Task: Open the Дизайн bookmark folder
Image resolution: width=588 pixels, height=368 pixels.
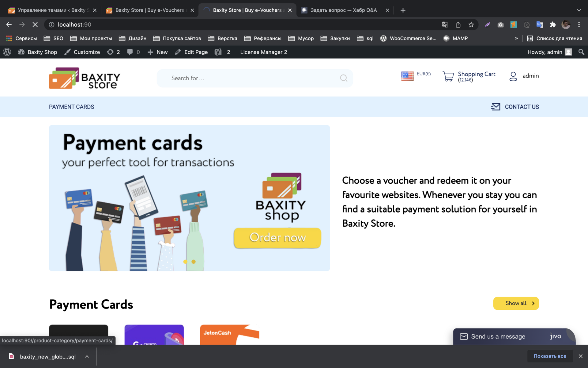Action: [133, 38]
